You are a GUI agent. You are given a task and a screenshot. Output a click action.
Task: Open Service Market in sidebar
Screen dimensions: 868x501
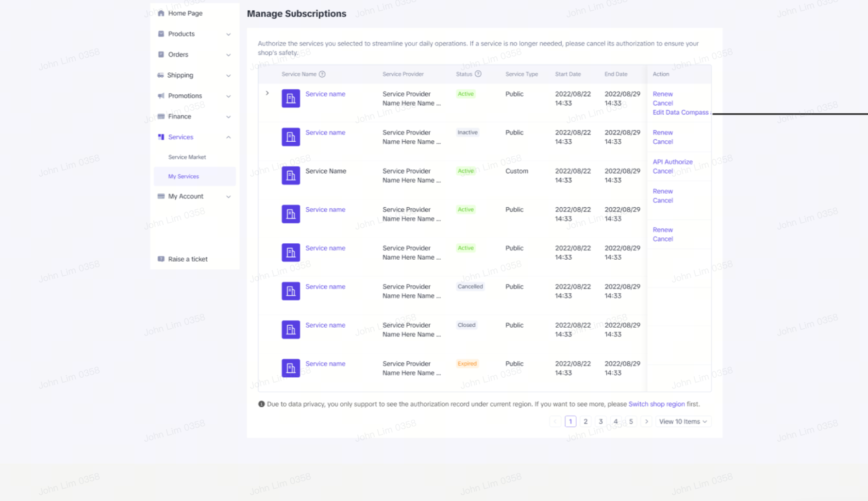tap(187, 157)
